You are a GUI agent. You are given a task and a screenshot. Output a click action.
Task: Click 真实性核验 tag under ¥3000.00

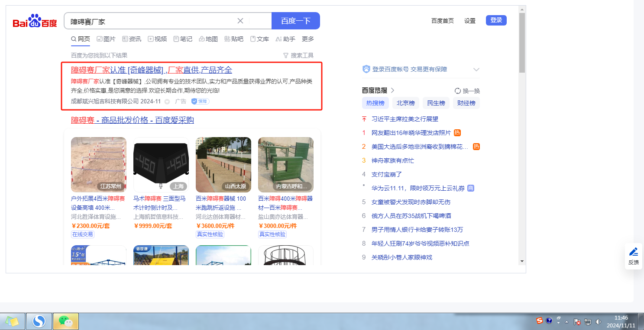coord(272,234)
